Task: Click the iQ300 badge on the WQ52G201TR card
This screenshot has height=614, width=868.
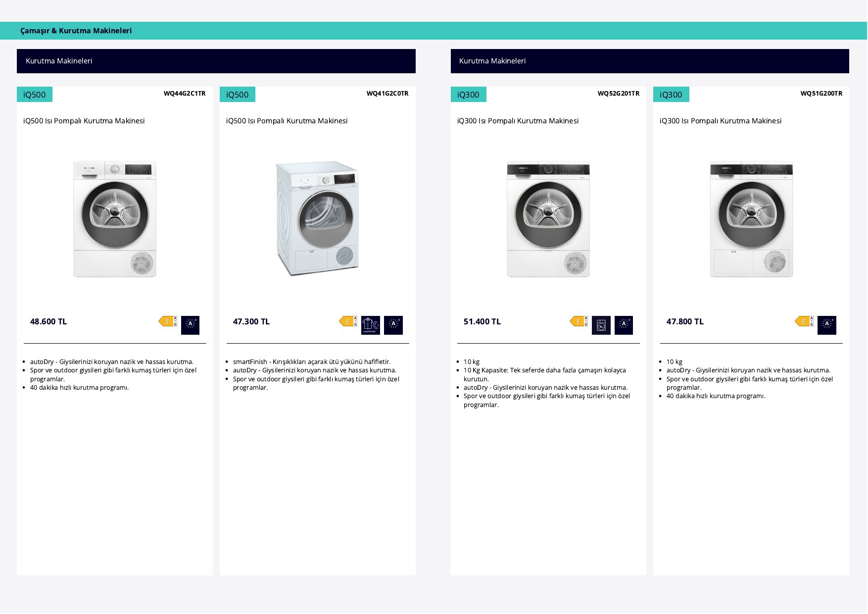Action: [469, 95]
